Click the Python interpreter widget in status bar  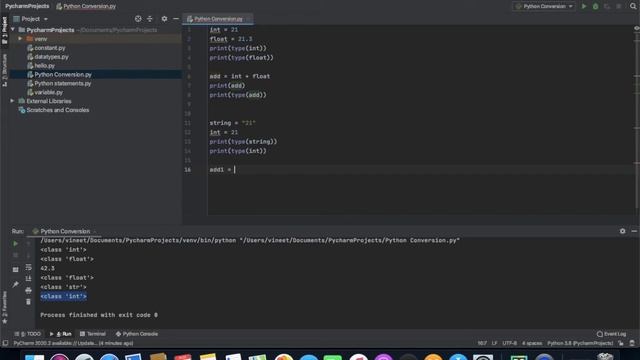pos(580,343)
